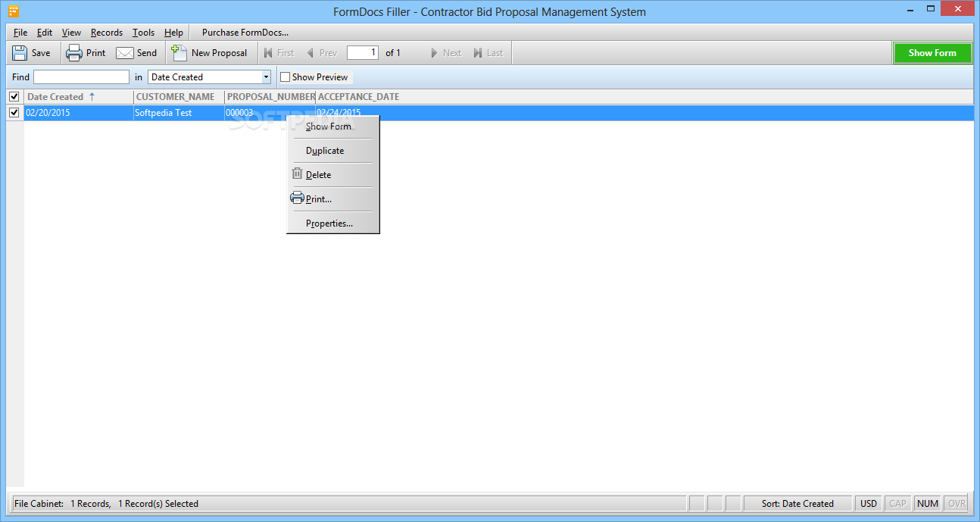Toggle the select-all header checkbox
Screen dimensions: 980x522
pos(14,97)
